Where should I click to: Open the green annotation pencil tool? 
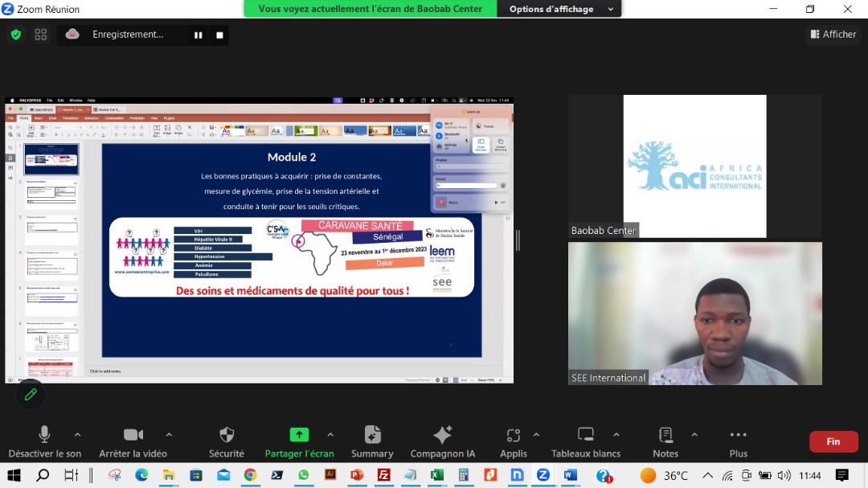pyautogui.click(x=31, y=394)
